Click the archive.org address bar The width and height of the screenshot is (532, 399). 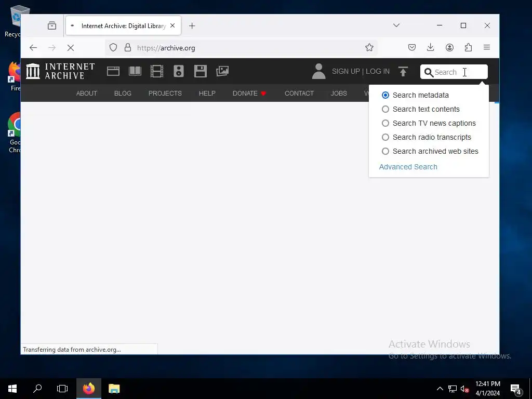[x=241, y=48]
